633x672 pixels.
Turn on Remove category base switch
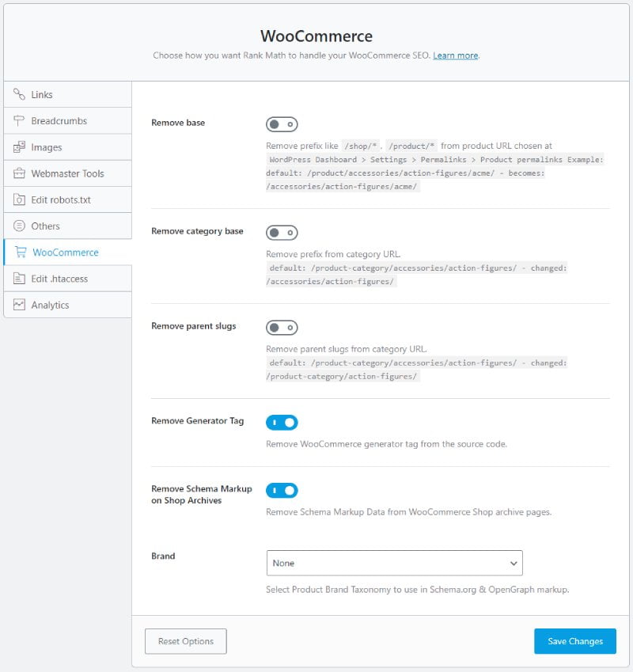[282, 233]
